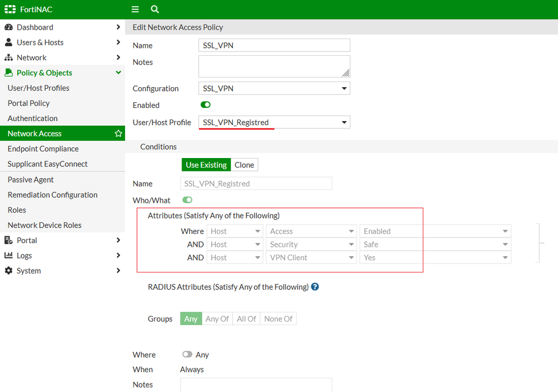The height and width of the screenshot is (392, 558).
Task: Open the RADIUS Attributes help icon
Action: click(315, 287)
